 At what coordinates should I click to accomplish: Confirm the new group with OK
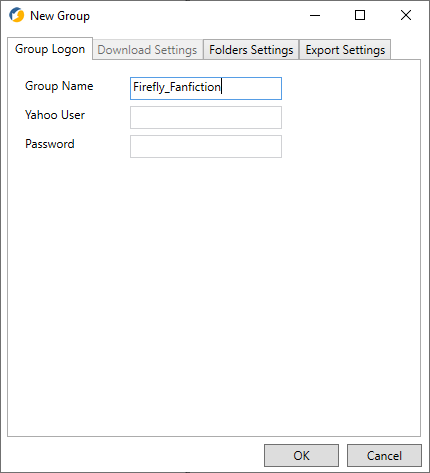(x=301, y=455)
